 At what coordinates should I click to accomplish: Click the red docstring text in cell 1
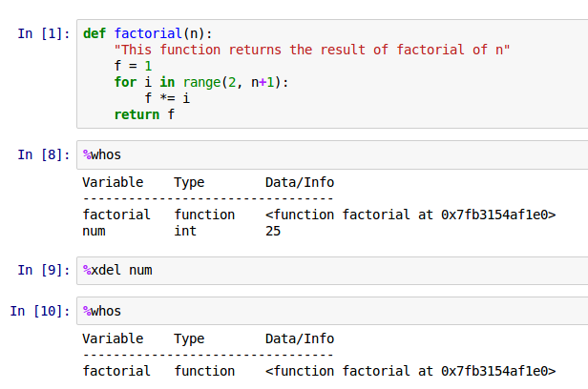pos(311,50)
